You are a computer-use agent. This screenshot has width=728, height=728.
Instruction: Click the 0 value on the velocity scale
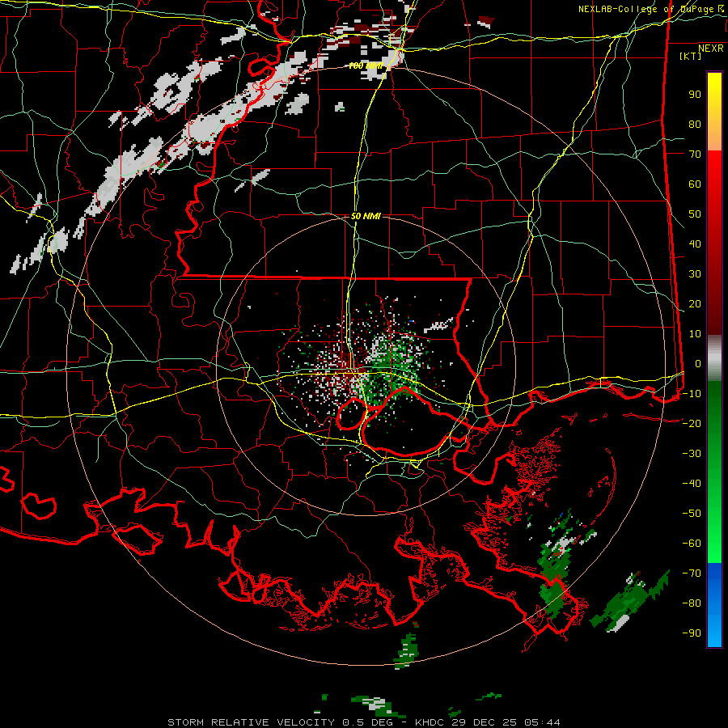click(x=698, y=364)
